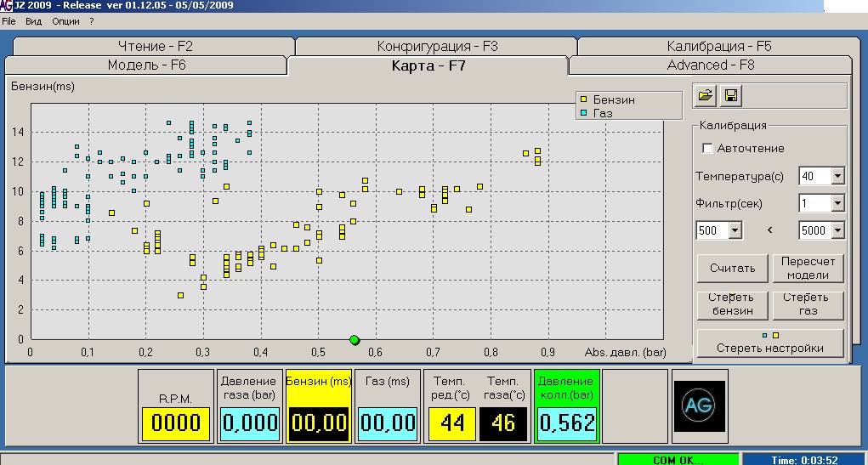The height and width of the screenshot is (465, 868).
Task: Click the save floppy disk icon
Action: (729, 96)
